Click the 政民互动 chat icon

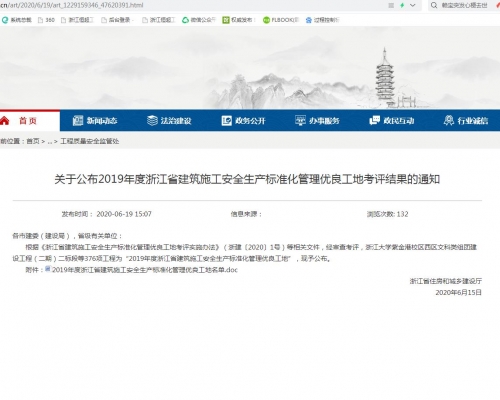(x=374, y=120)
